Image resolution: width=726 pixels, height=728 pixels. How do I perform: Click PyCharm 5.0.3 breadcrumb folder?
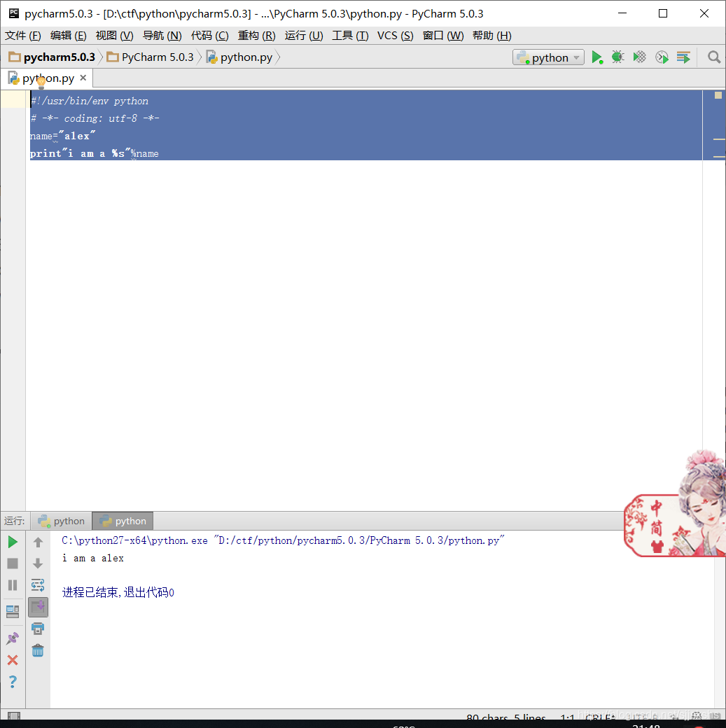point(150,57)
